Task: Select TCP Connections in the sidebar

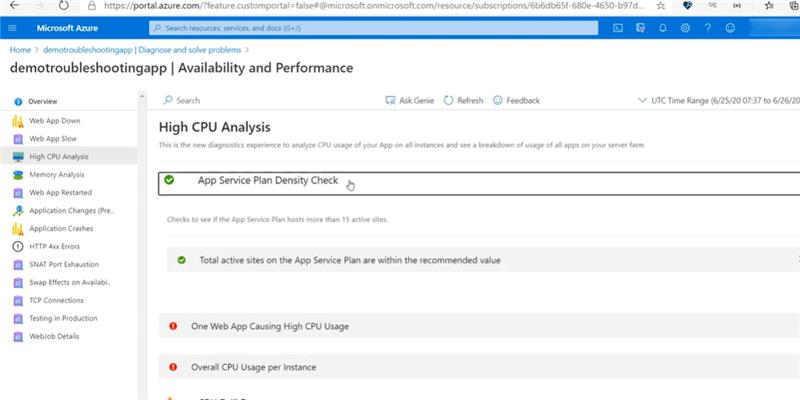Action: coord(57,300)
